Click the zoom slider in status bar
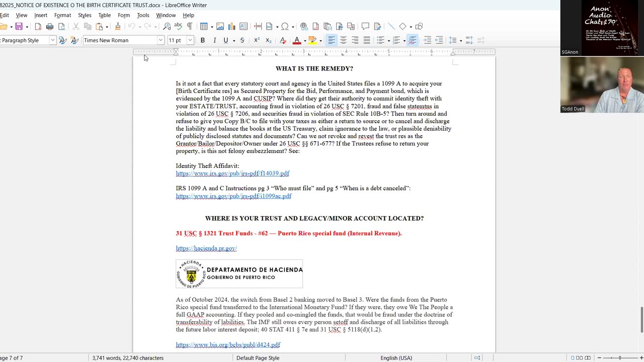This screenshot has height=362, width=644. tap(620, 358)
